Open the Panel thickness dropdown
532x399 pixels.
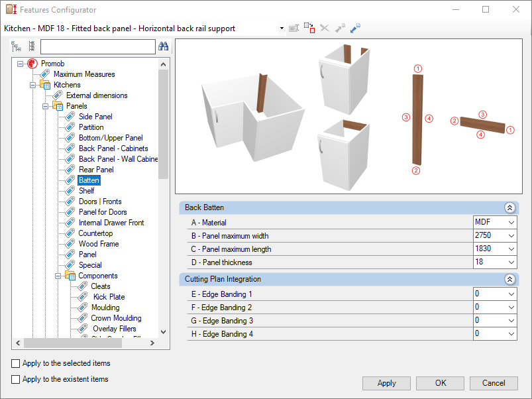click(511, 262)
